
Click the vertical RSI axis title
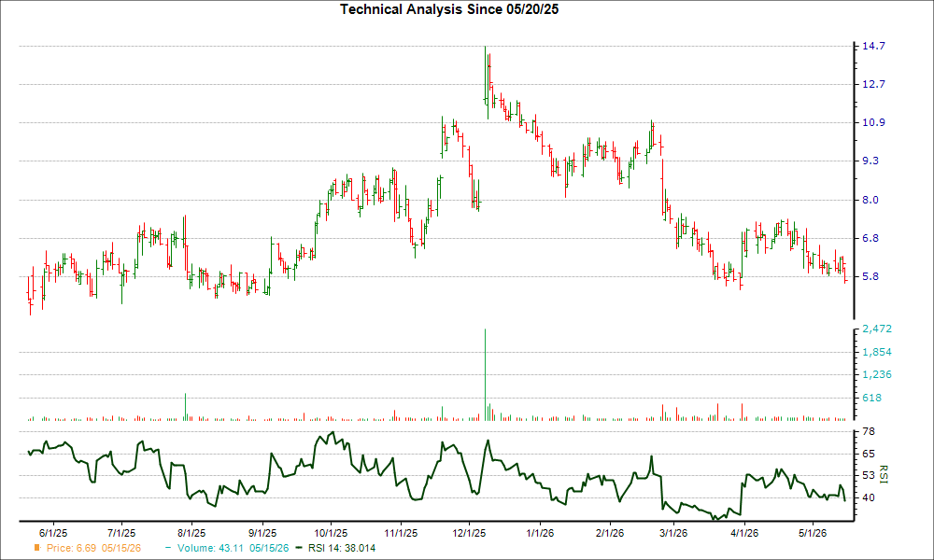point(883,474)
